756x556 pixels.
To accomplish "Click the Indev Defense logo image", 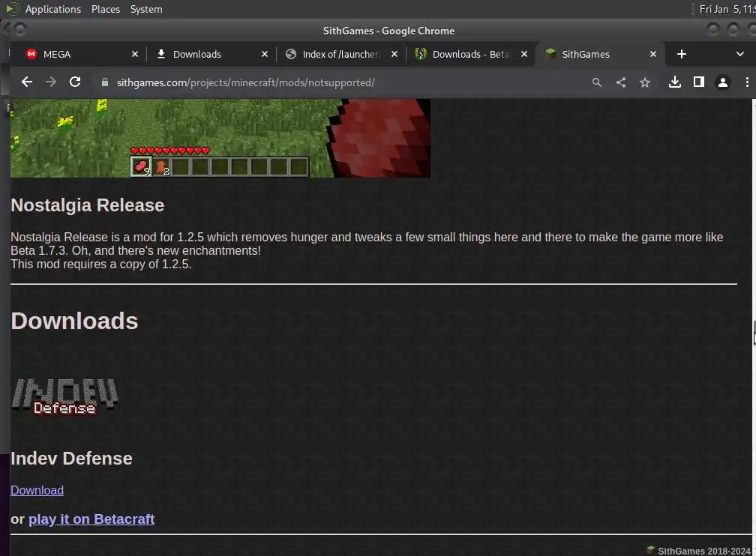I will coord(64,396).
